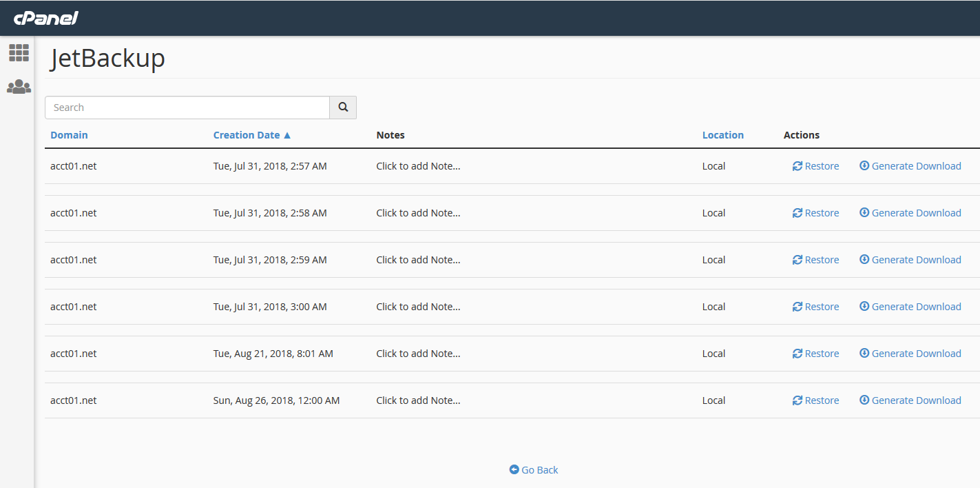Restore the Aug 21 8:01 AM backup
This screenshot has width=980, height=488.
[815, 354]
